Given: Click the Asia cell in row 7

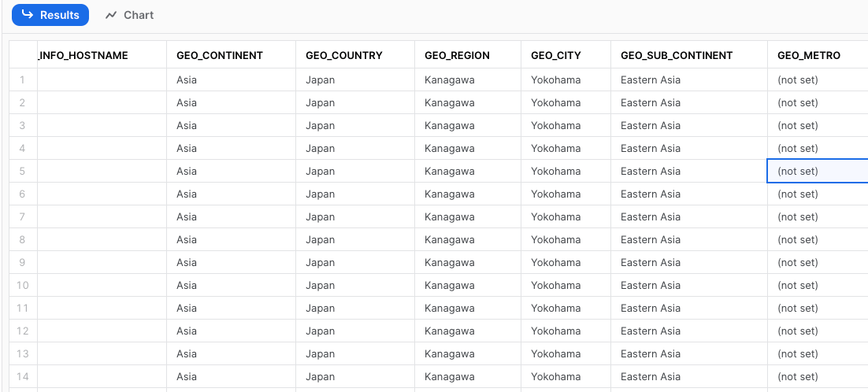Looking at the screenshot, I should click(x=232, y=216).
